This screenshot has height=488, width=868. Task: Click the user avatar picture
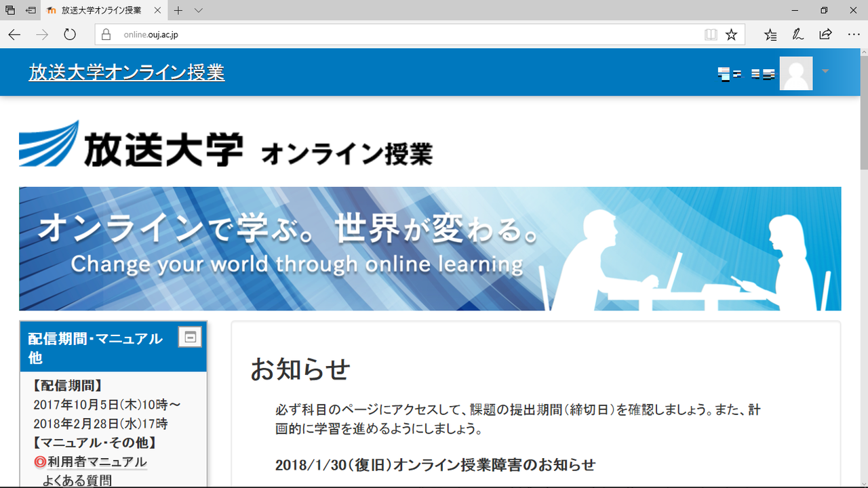796,73
